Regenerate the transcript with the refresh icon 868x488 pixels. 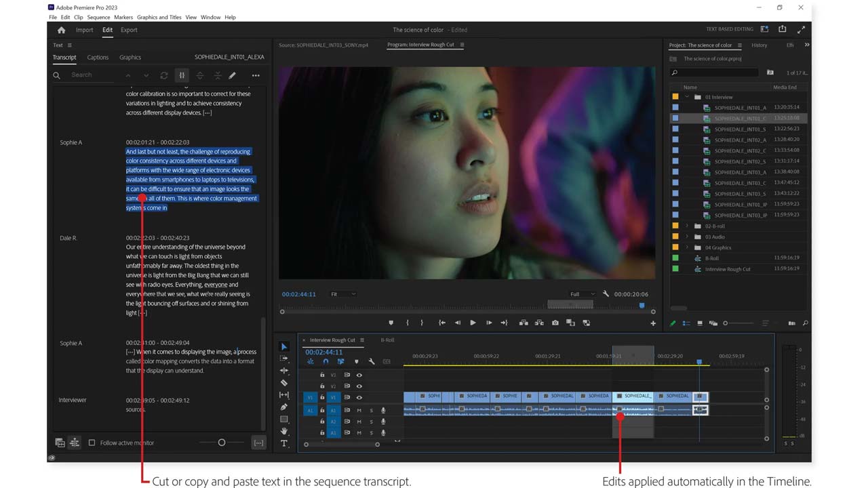pyautogui.click(x=164, y=75)
